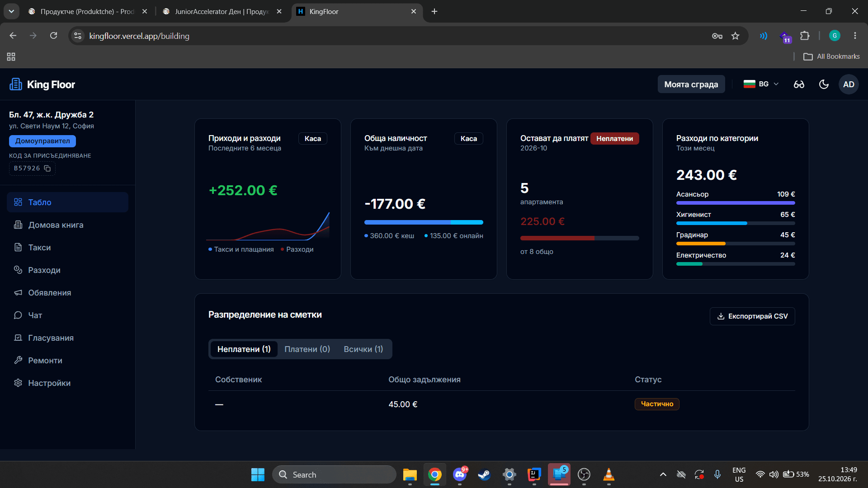868x488 pixels.
Task: Click the King Floor logo
Action: 42,84
